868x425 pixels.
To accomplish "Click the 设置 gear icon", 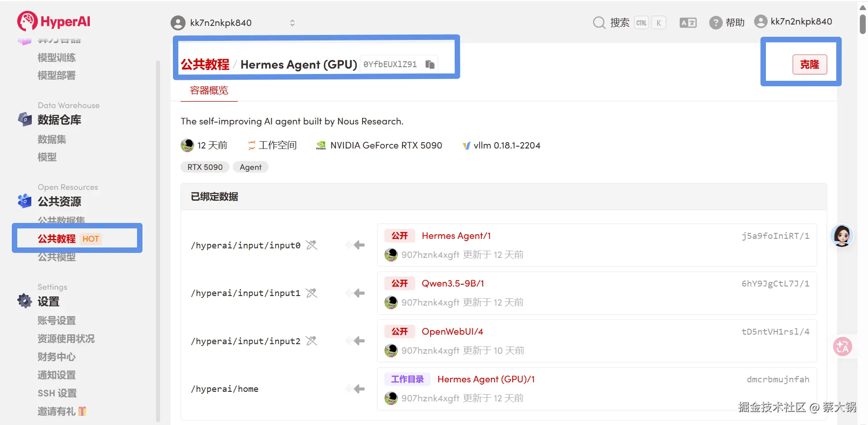I will [25, 301].
